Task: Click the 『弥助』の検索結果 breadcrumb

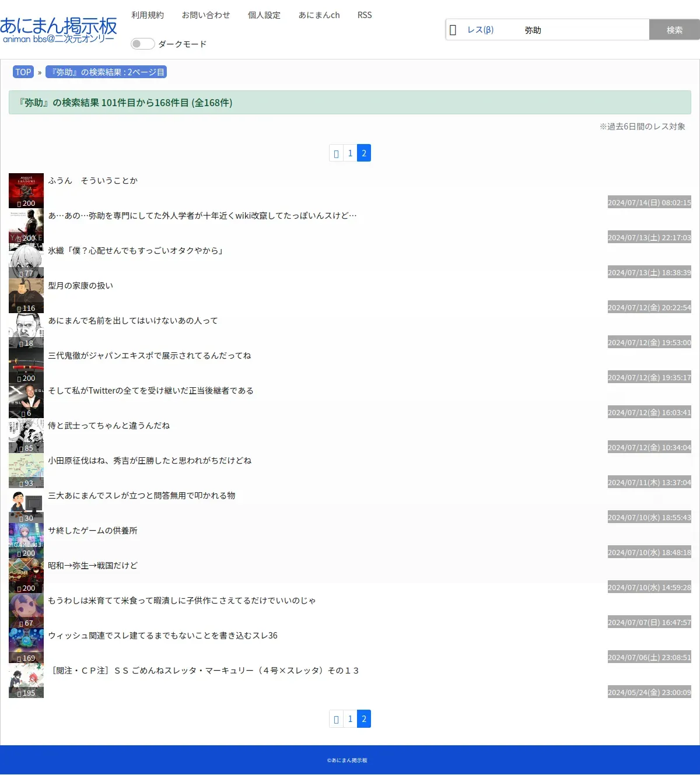Action: pos(106,72)
